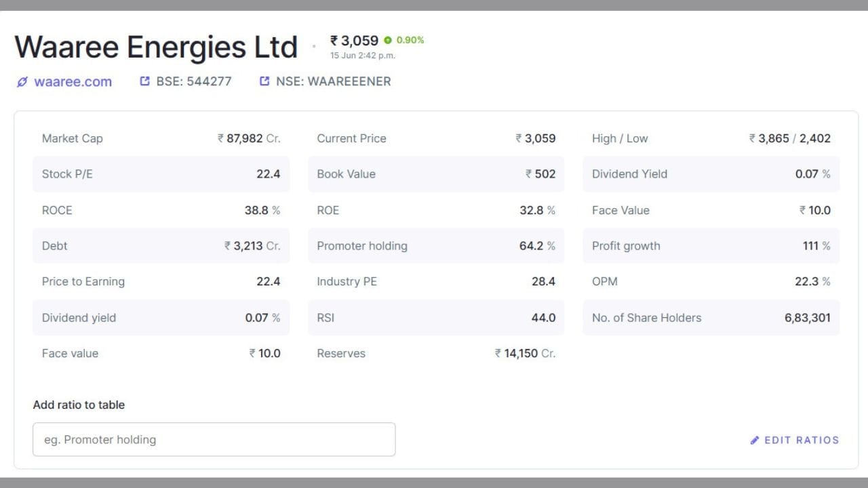Image resolution: width=868 pixels, height=488 pixels.
Task: Click the RSI label
Action: 325,317
